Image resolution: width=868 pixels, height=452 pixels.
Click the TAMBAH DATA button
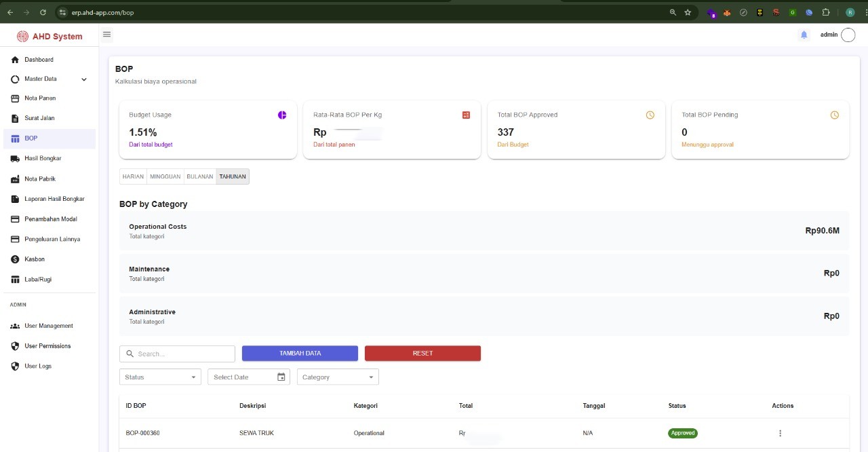click(300, 354)
